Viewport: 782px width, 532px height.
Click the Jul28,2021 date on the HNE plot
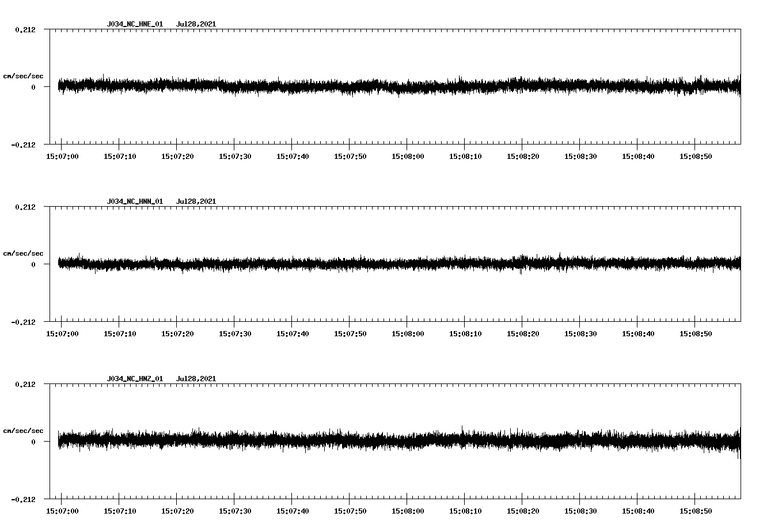click(x=196, y=24)
